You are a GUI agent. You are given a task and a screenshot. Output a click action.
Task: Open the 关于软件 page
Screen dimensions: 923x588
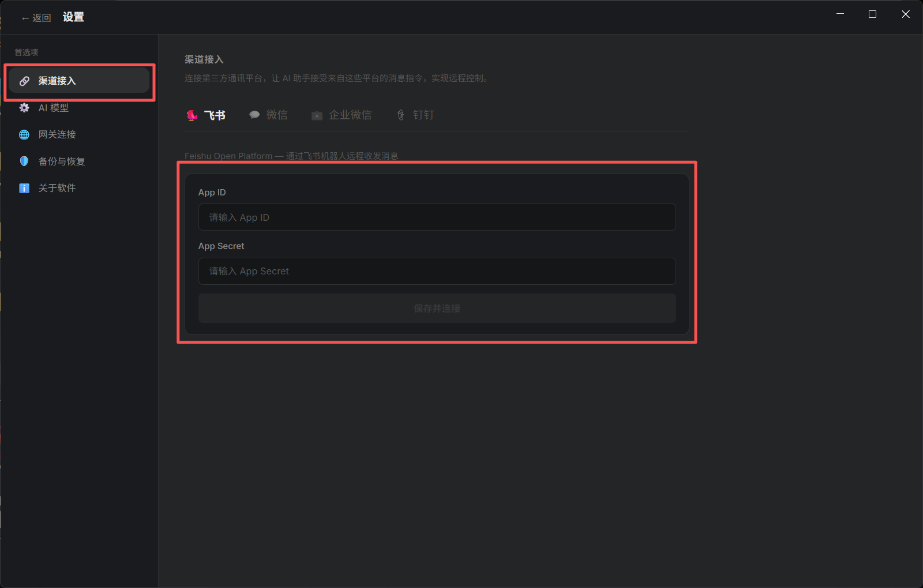click(79, 188)
